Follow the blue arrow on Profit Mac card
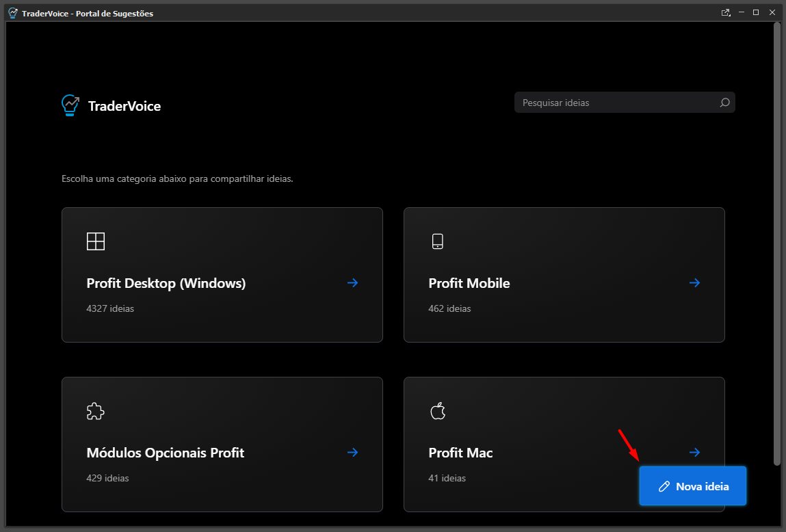Image resolution: width=786 pixels, height=532 pixels. (694, 453)
